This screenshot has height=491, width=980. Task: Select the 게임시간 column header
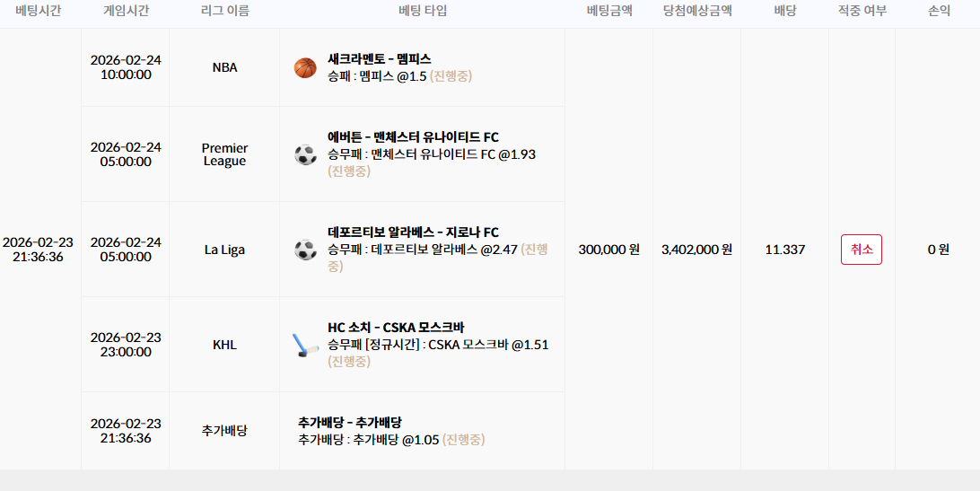pyautogui.click(x=126, y=11)
